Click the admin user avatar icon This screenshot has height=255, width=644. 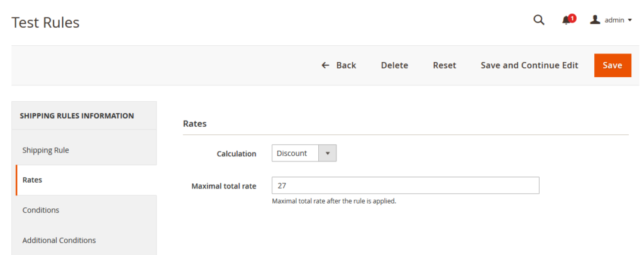595,20
